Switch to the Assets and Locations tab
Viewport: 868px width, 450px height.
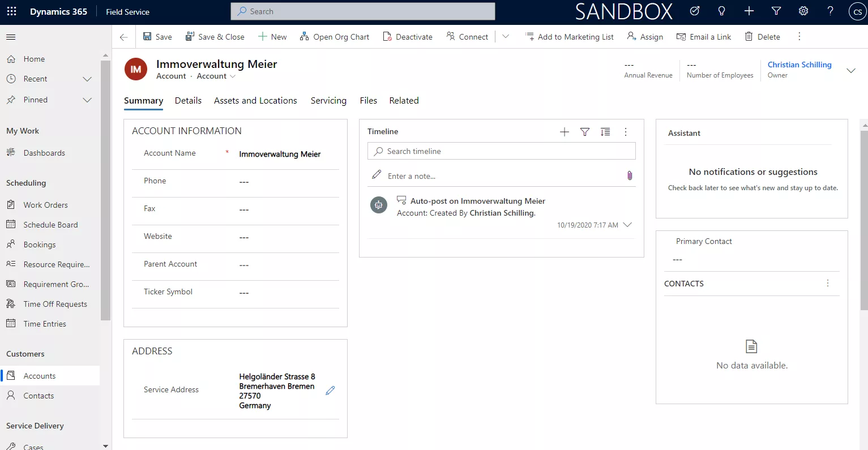pyautogui.click(x=255, y=100)
